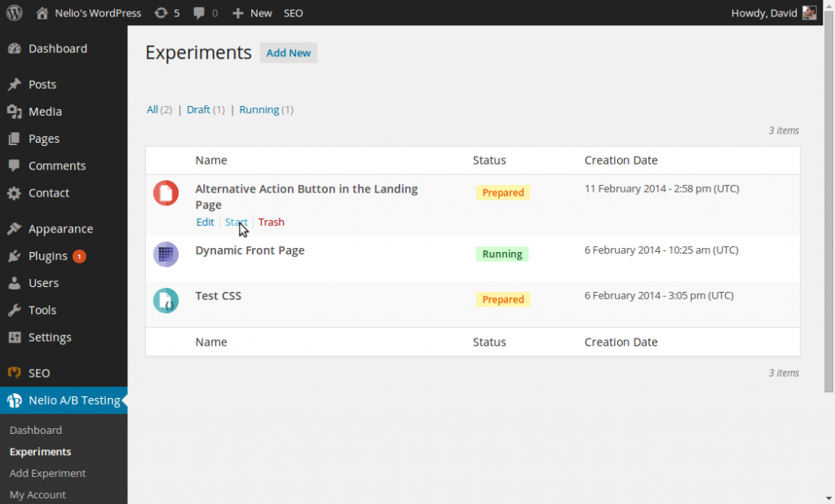Image resolution: width=835 pixels, height=504 pixels.
Task: Filter experiments by Running status
Action: pyautogui.click(x=261, y=108)
